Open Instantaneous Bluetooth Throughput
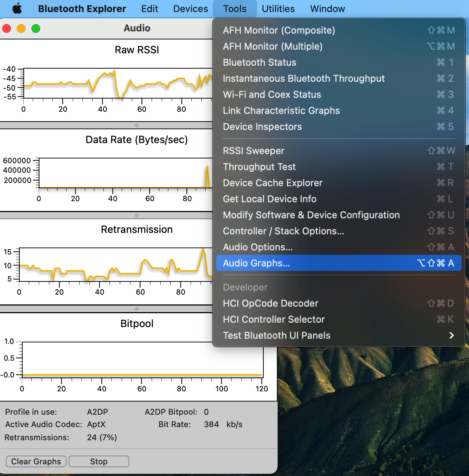 [339, 78]
